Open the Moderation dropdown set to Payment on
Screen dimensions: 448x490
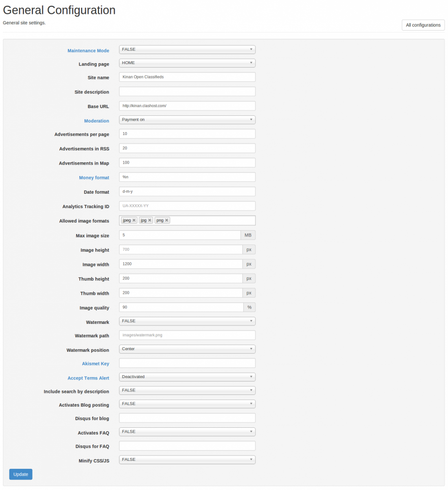click(187, 120)
